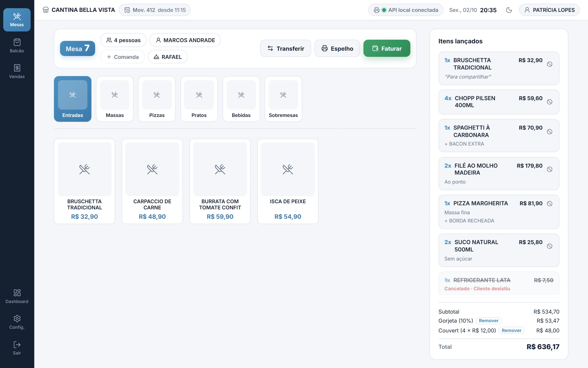The image size is (588, 368).
Task: Click the printer icon in API status
Action: [x=377, y=10]
